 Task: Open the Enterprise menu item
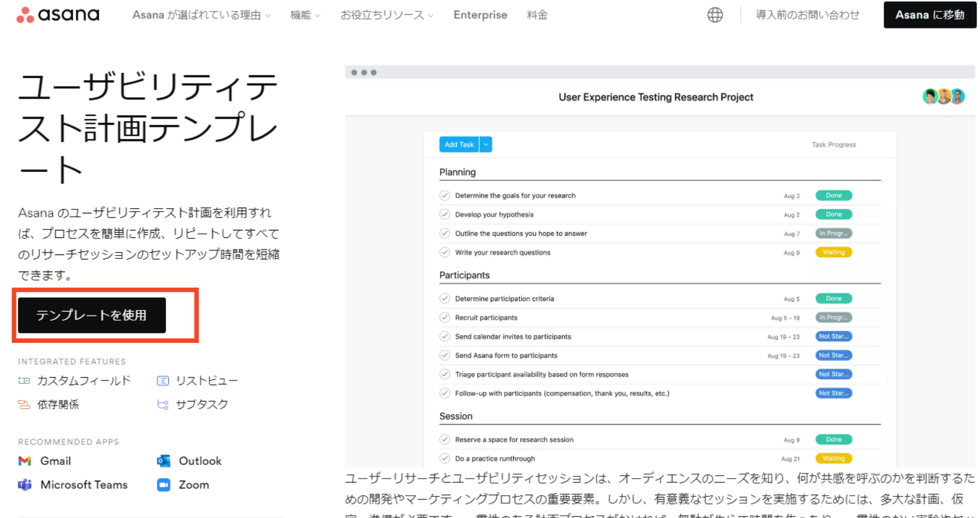pos(480,15)
